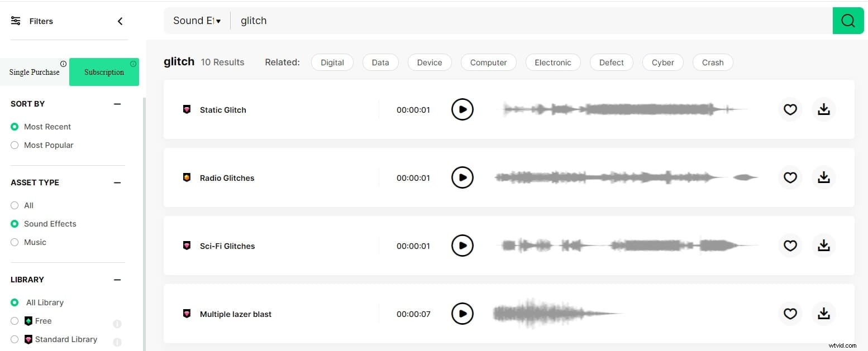Click the green search magnifier icon
The height and width of the screenshot is (351, 868).
[x=848, y=20]
